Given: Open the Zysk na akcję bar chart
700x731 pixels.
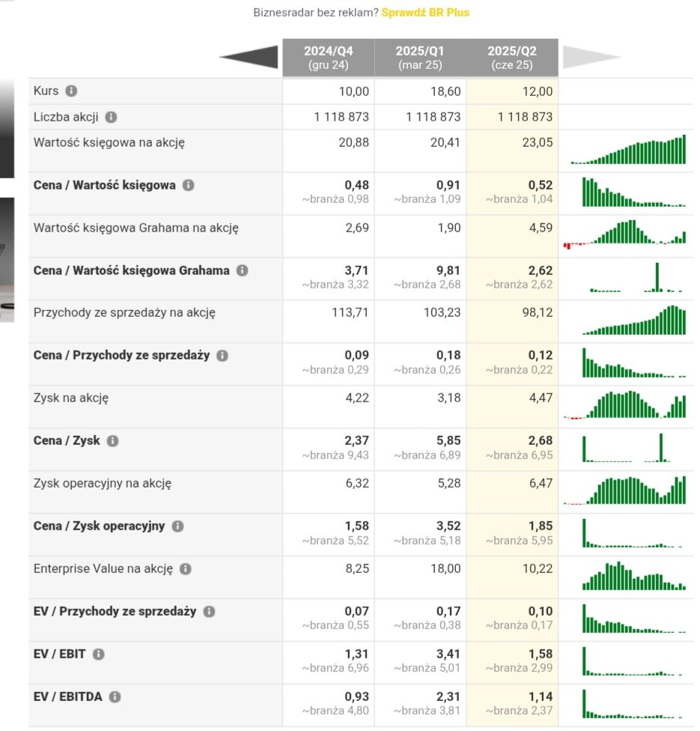Looking at the screenshot, I should tap(624, 406).
